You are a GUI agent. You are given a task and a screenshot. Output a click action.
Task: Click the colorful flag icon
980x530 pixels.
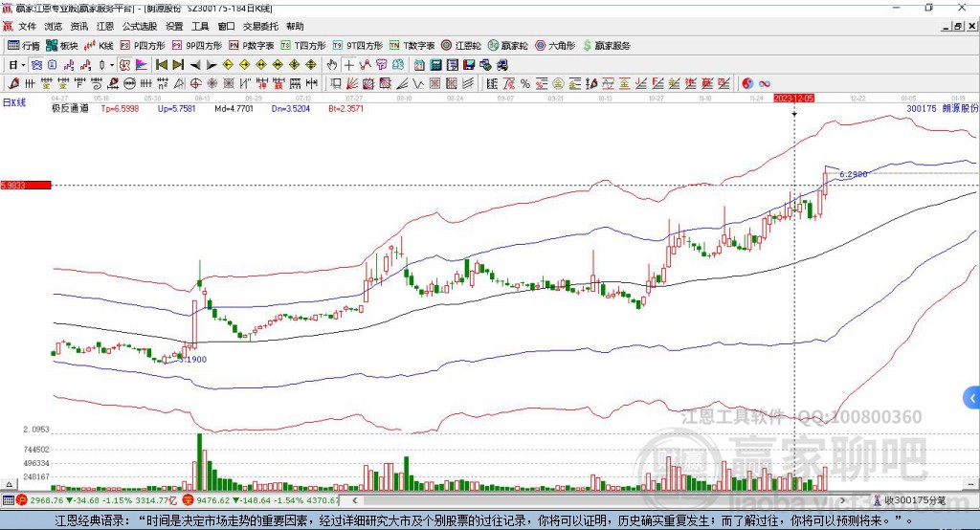tap(142, 65)
